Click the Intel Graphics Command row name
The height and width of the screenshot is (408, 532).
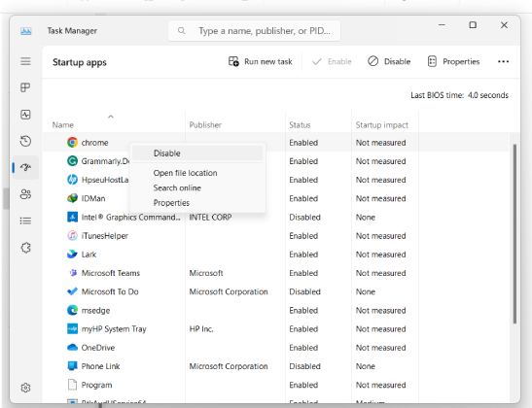click(130, 218)
